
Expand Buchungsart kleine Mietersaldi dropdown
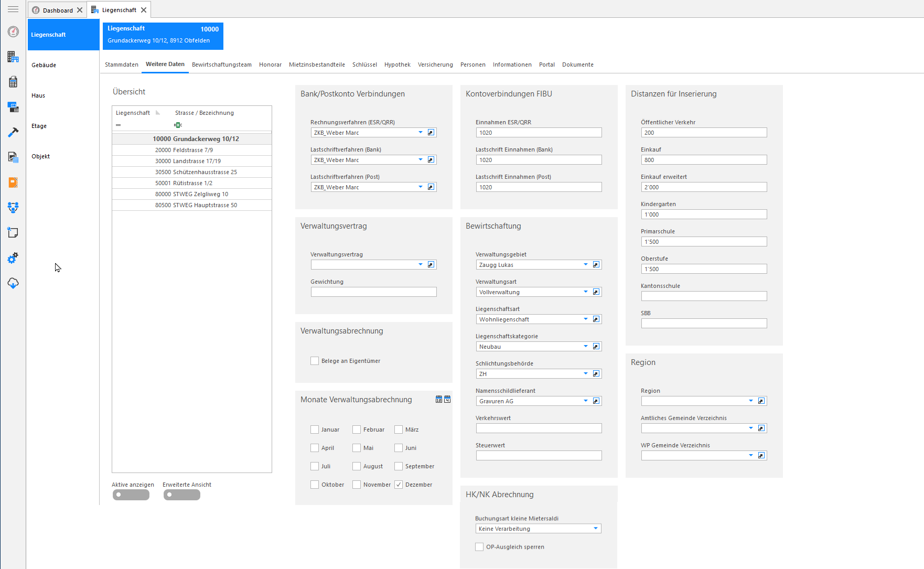pyautogui.click(x=596, y=529)
